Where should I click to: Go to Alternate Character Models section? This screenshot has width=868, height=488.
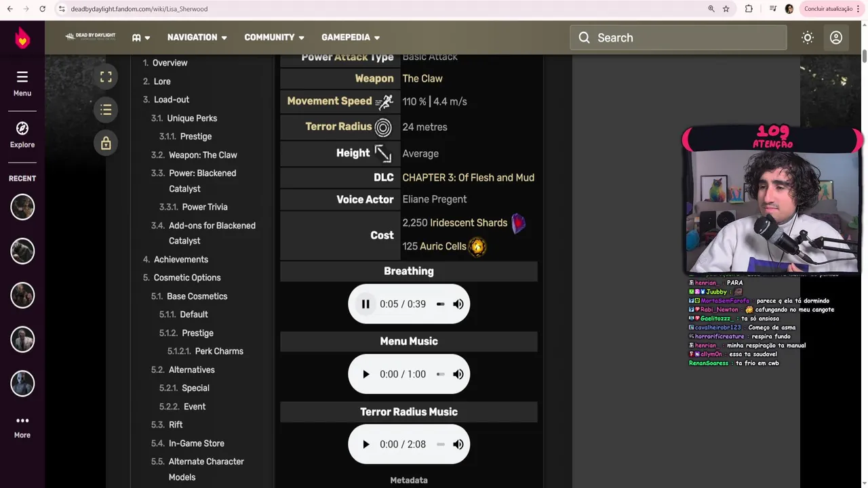[x=206, y=469]
